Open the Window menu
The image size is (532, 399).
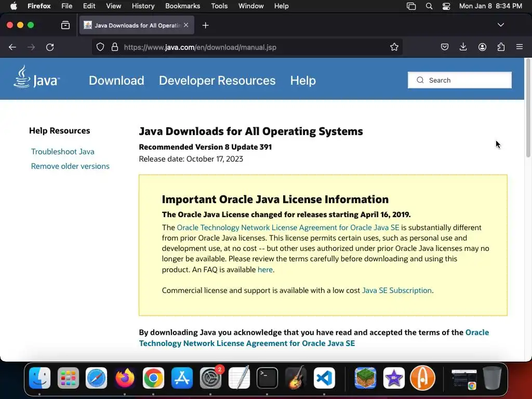(x=251, y=6)
